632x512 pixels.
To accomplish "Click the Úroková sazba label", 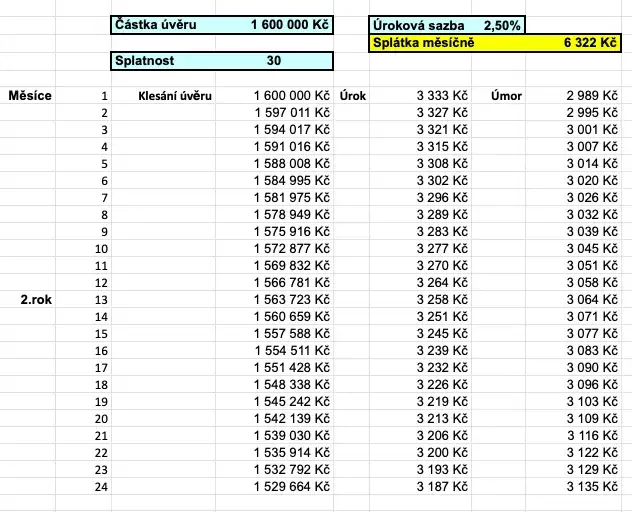I will [x=418, y=26].
